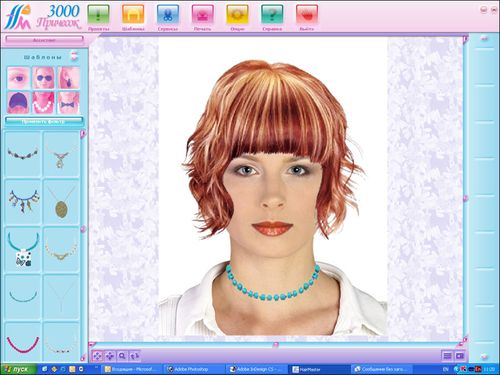Click the pink Print toolbar button

pyautogui.click(x=203, y=15)
